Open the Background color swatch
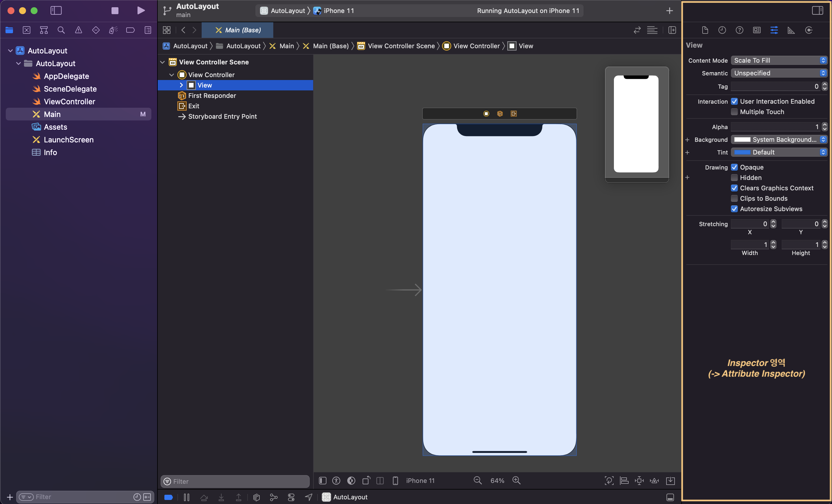This screenshot has width=832, height=504. coord(742,140)
